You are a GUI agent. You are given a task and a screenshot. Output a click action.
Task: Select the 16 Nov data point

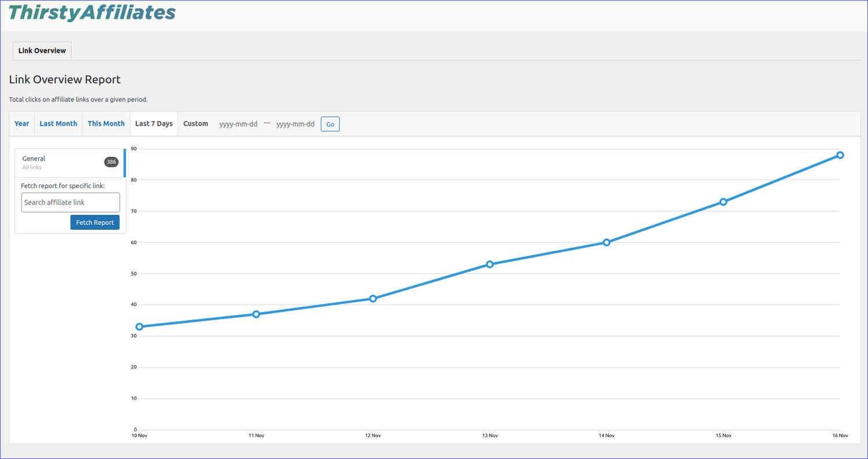click(840, 155)
